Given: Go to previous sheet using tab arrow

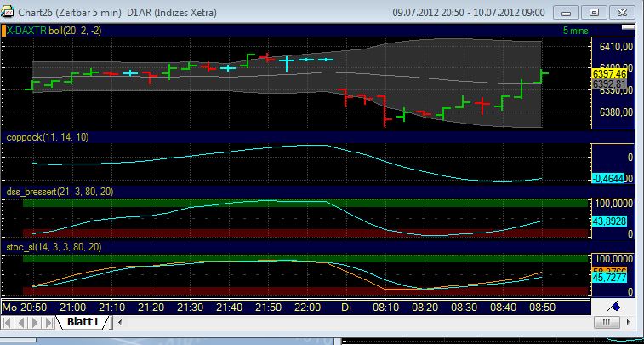Looking at the screenshot, I should pos(21,322).
